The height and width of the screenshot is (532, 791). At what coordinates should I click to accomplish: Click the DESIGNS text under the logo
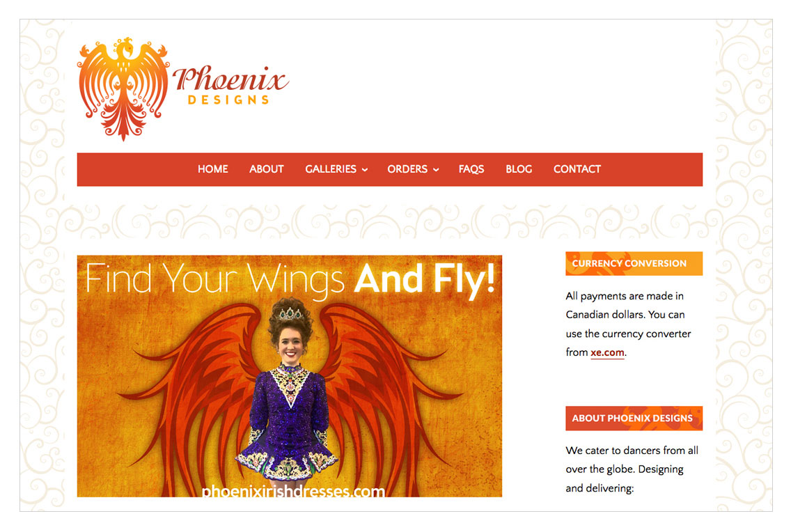(x=228, y=100)
